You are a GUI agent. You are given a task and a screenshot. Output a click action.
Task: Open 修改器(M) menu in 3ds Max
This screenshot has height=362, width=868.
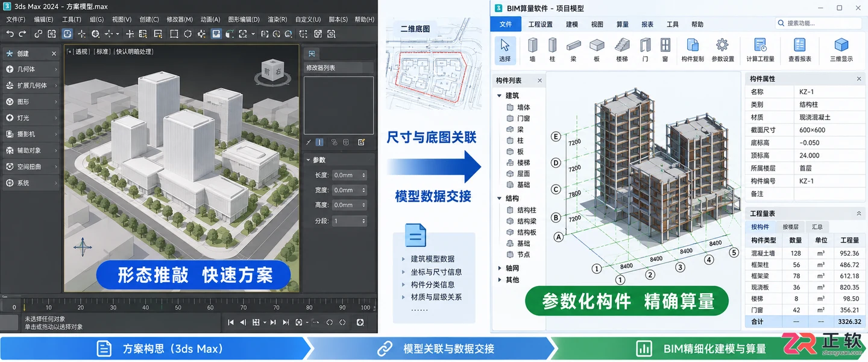tap(180, 19)
